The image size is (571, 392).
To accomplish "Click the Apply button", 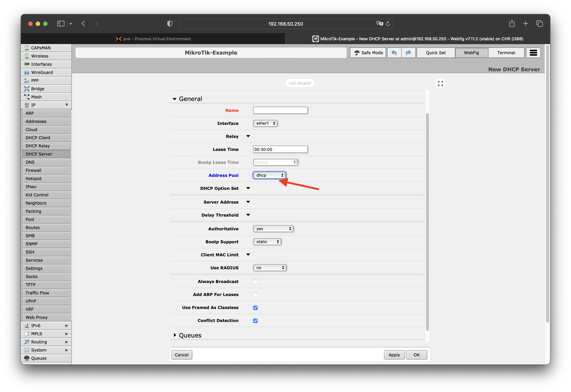I will click(394, 355).
